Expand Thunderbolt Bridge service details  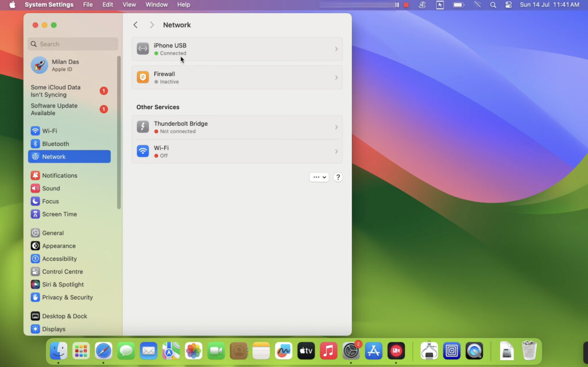[x=336, y=128]
